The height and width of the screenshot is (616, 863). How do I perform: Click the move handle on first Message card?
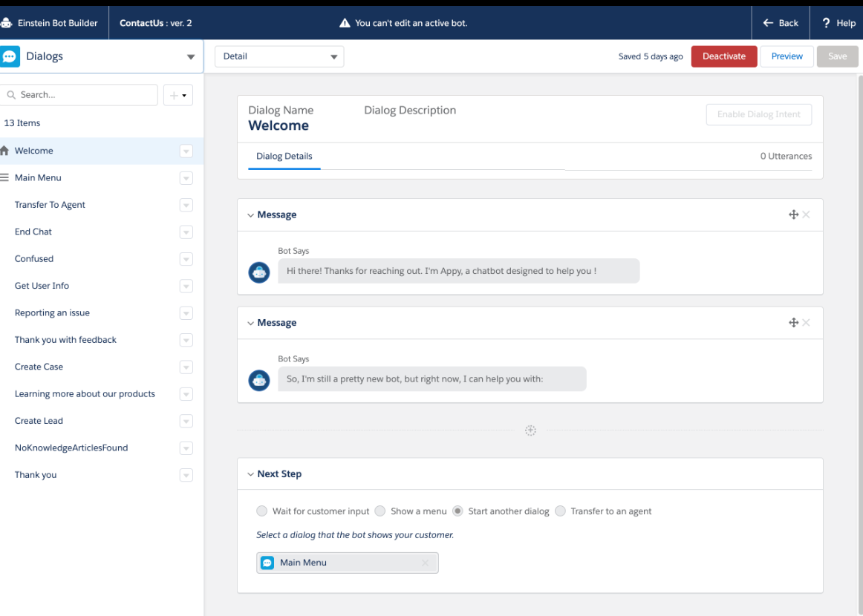tap(793, 214)
